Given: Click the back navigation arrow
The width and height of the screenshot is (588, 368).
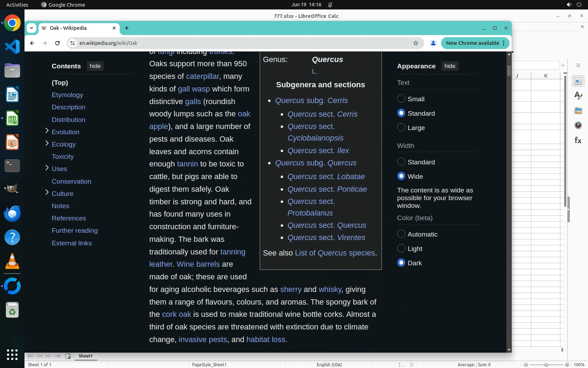Looking at the screenshot, I should coord(32,43).
